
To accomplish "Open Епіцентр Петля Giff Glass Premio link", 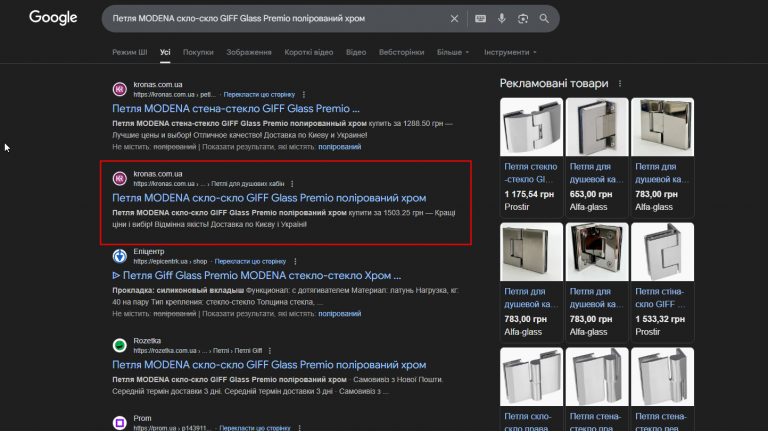I will pyautogui.click(x=257, y=276).
